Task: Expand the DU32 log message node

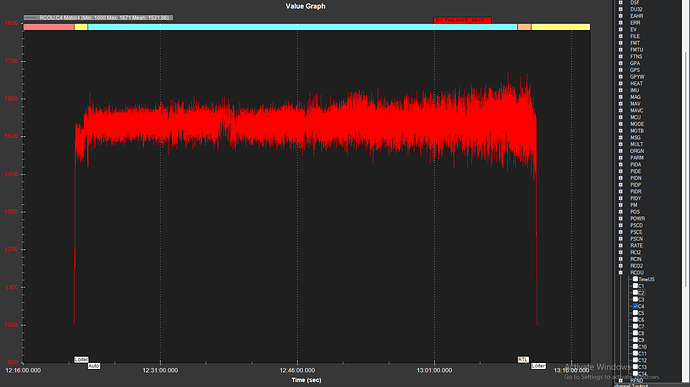Action: coord(620,9)
